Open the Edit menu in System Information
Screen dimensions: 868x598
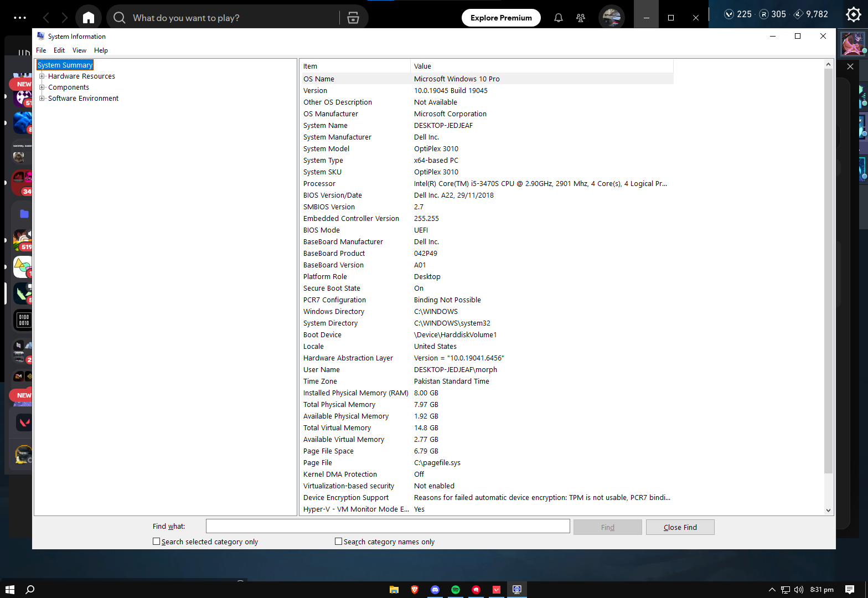pos(59,50)
